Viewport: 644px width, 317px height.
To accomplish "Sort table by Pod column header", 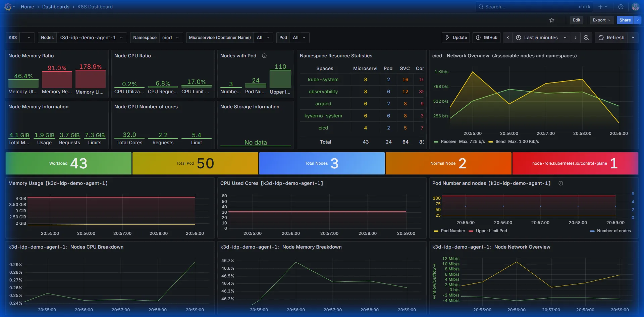I will 388,68.
